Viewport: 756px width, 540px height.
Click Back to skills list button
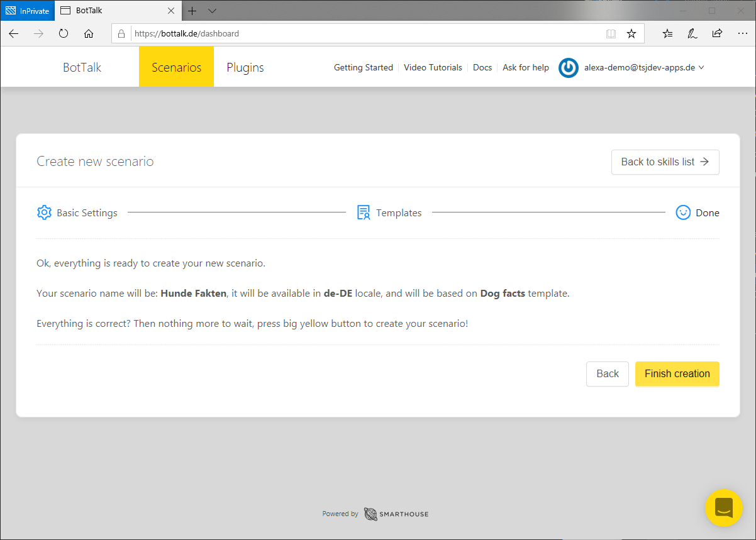pyautogui.click(x=665, y=162)
